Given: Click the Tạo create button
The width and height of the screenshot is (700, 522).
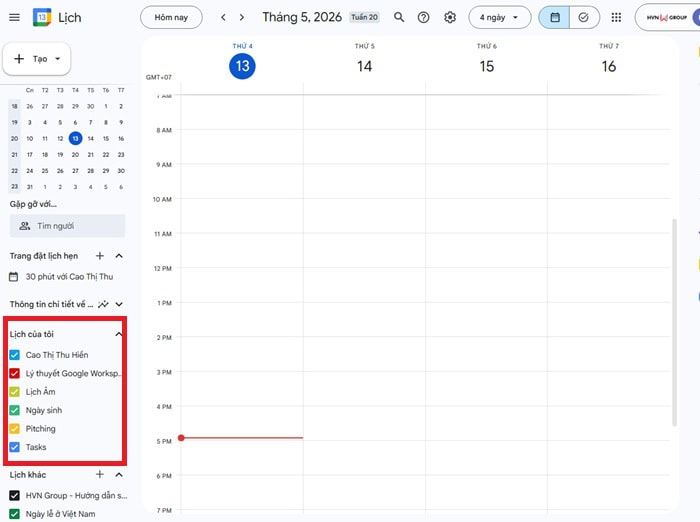Looking at the screenshot, I should click(37, 59).
